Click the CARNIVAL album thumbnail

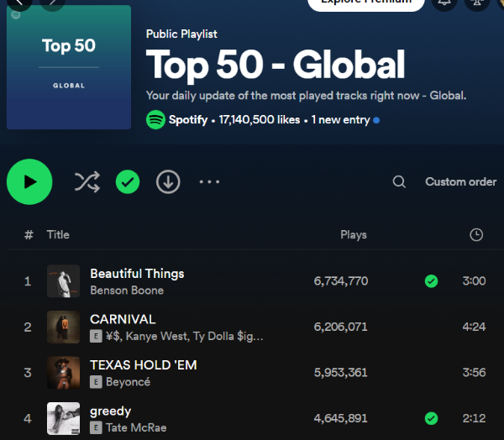click(63, 327)
